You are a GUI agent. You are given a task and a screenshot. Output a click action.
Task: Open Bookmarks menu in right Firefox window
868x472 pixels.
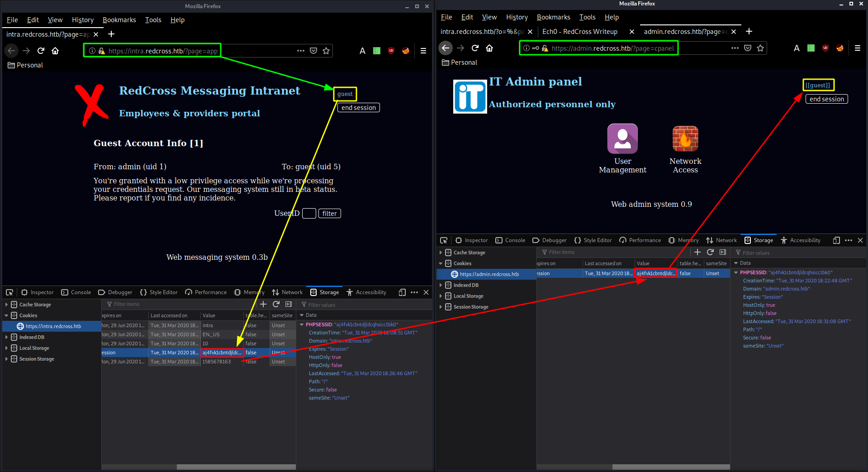[554, 17]
